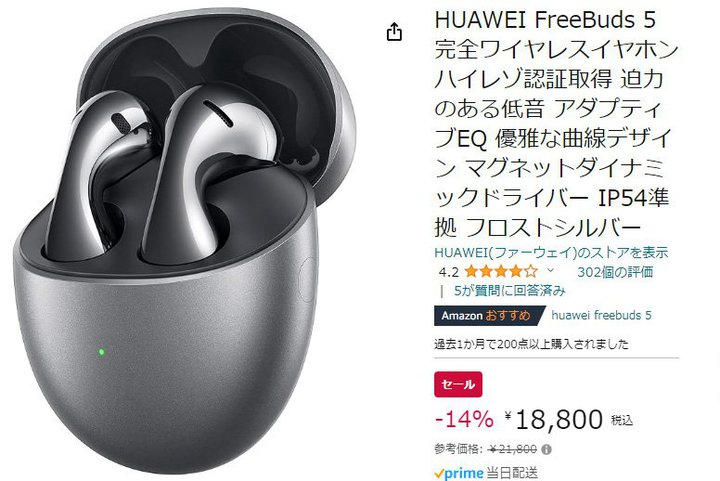Click the 4.2 rating number
The height and width of the screenshot is (481, 720).
coord(449,272)
